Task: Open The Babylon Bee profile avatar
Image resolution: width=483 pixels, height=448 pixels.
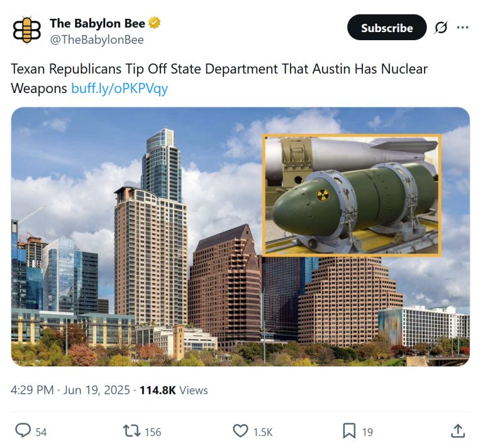Action: (x=27, y=30)
